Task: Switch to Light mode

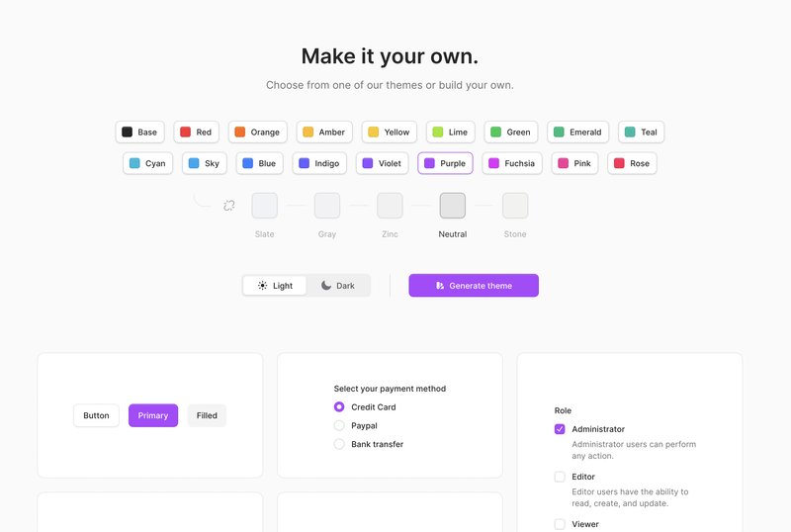Action: click(275, 286)
